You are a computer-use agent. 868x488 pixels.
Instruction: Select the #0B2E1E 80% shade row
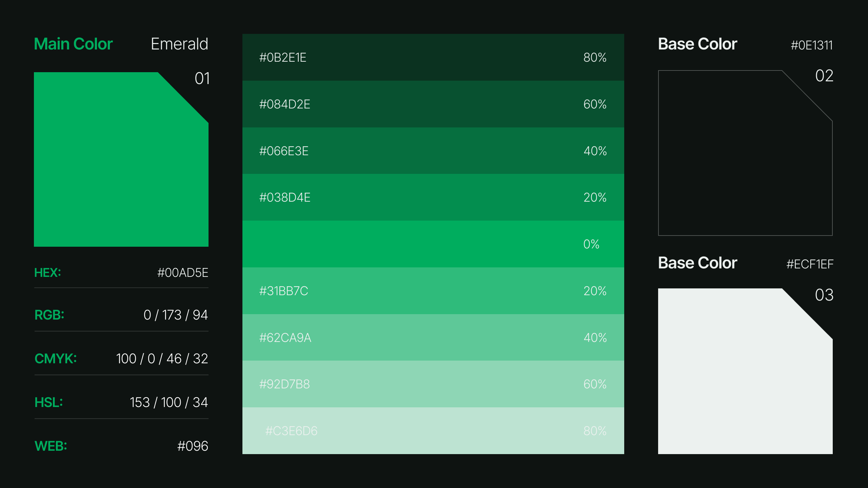coord(433,57)
